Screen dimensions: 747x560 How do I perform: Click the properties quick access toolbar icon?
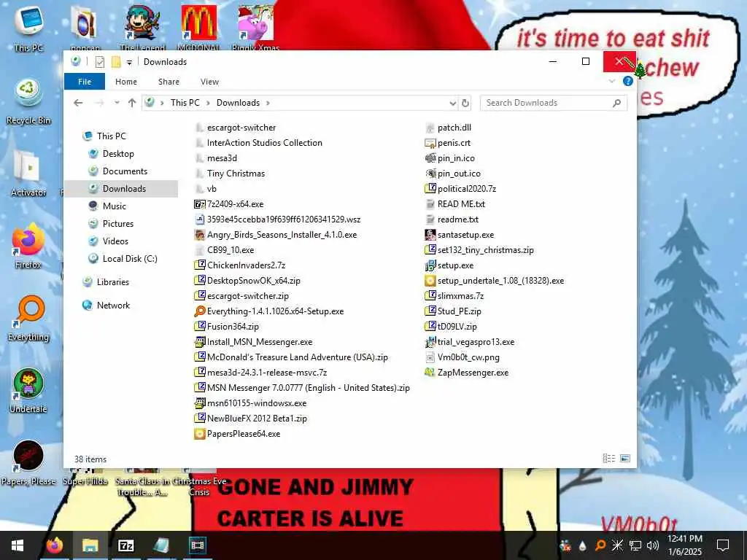click(x=99, y=62)
